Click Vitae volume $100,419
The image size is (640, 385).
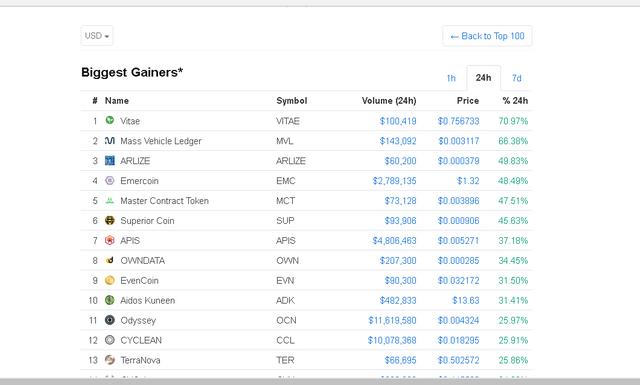click(398, 121)
